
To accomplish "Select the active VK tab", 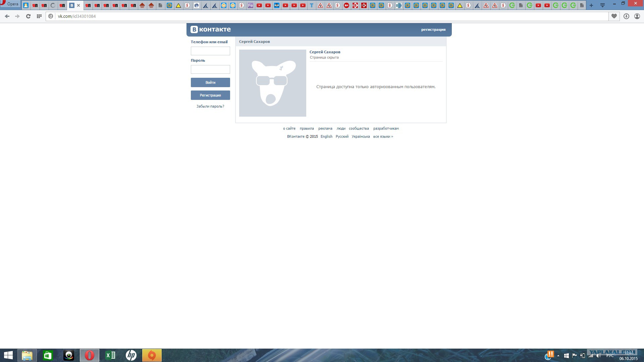I will click(75, 5).
